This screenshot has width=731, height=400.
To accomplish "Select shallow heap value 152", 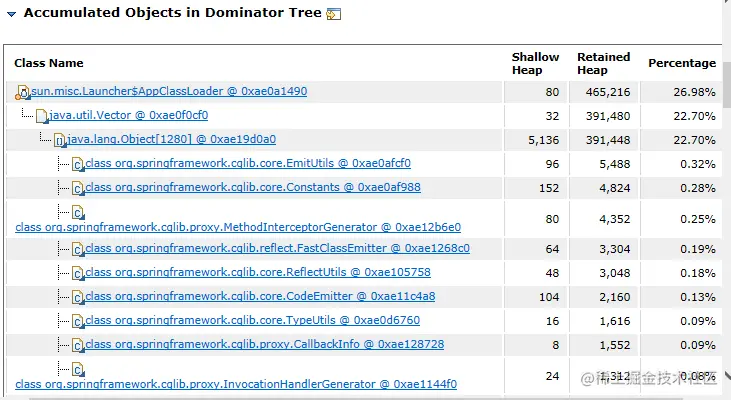I will click(x=549, y=188).
